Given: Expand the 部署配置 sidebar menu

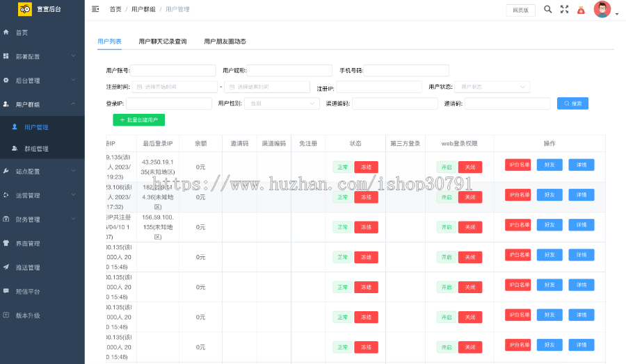Looking at the screenshot, I should (42, 56).
